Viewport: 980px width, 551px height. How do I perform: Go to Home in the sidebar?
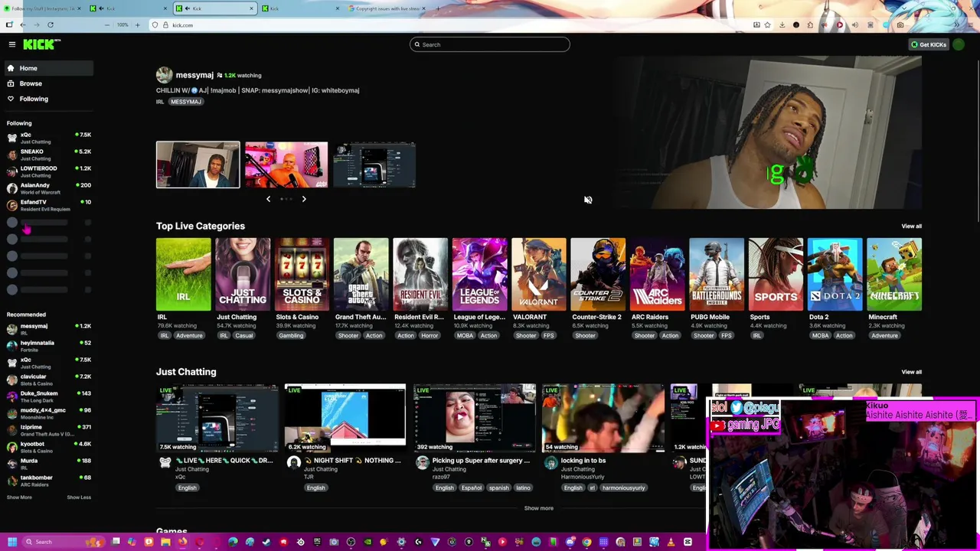(x=47, y=68)
